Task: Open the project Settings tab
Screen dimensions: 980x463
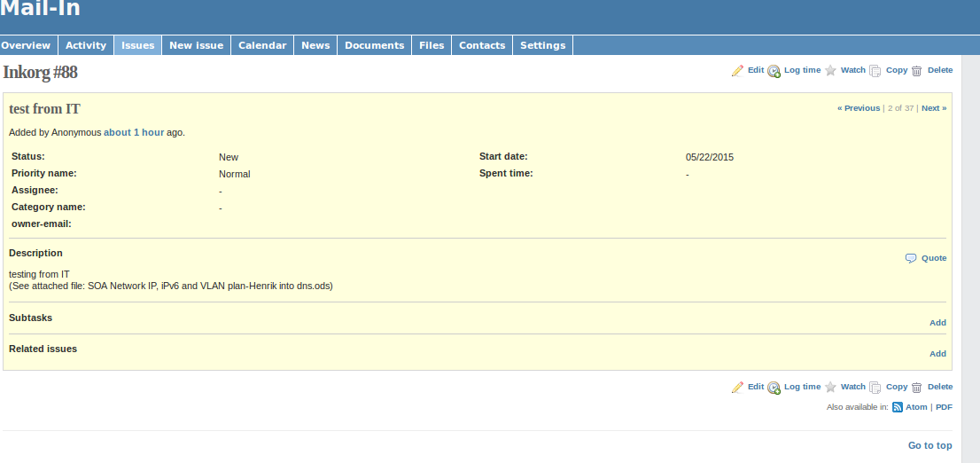Action: click(x=542, y=45)
